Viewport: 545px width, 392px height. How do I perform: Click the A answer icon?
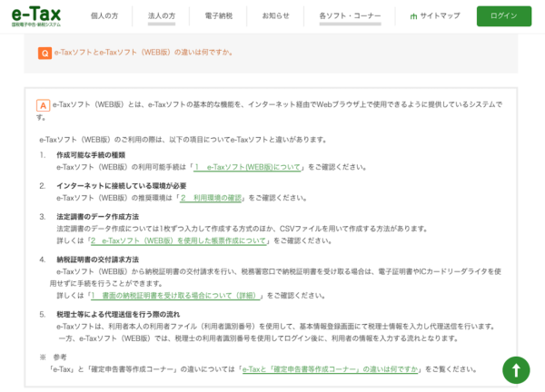tap(43, 105)
